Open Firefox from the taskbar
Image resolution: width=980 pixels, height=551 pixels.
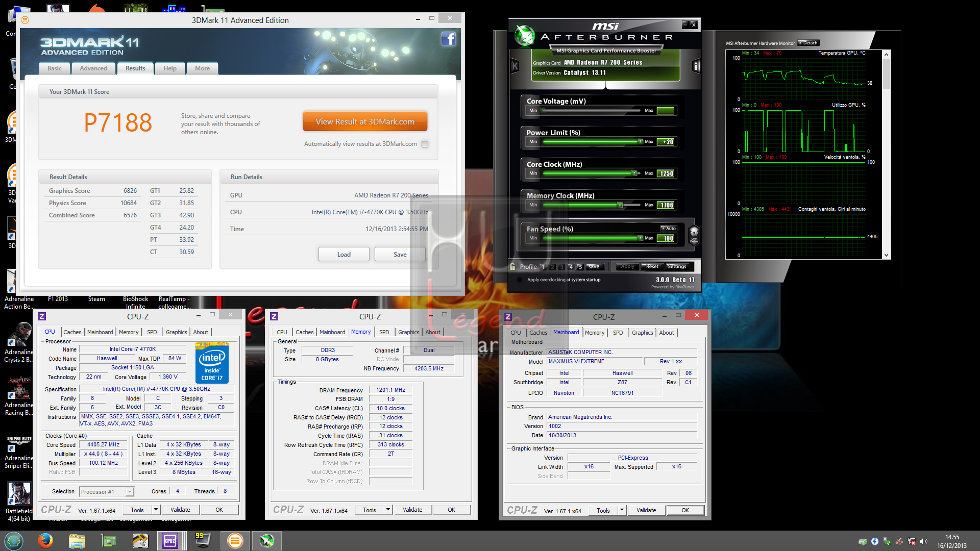pos(45,540)
